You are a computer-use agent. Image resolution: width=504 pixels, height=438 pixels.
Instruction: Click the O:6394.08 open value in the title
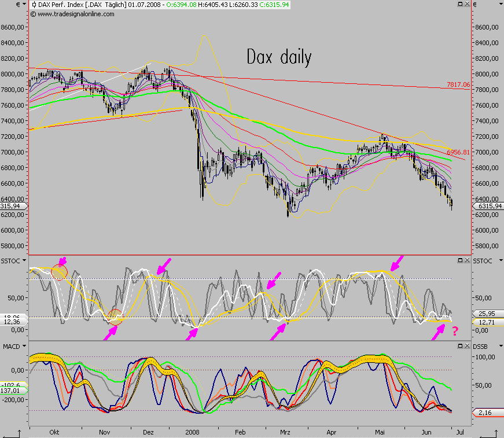[181, 5]
